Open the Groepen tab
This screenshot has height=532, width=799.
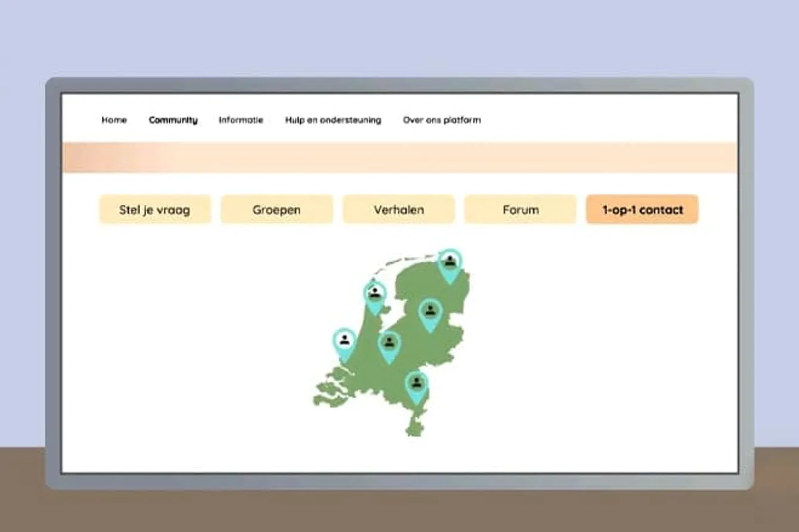pyautogui.click(x=277, y=210)
